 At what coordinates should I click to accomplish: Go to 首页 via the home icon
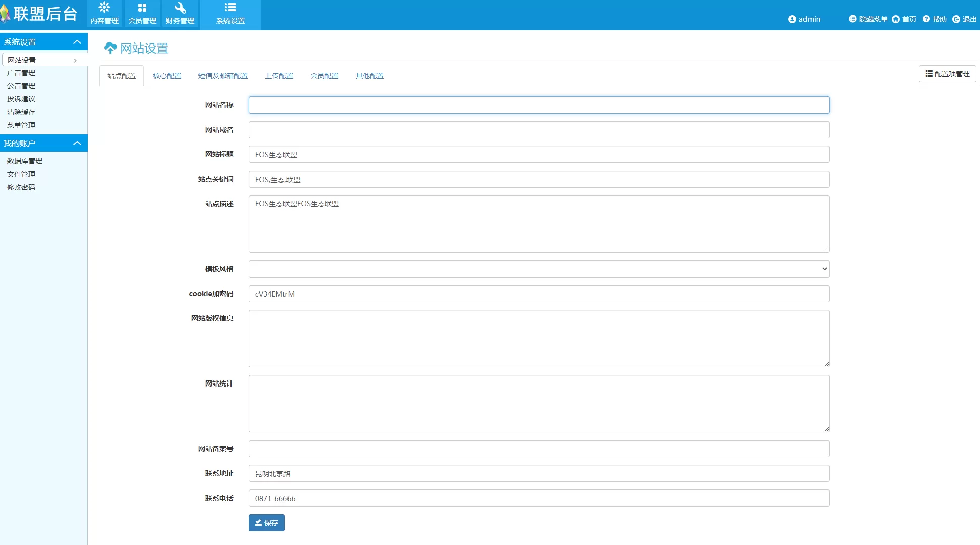(x=896, y=19)
